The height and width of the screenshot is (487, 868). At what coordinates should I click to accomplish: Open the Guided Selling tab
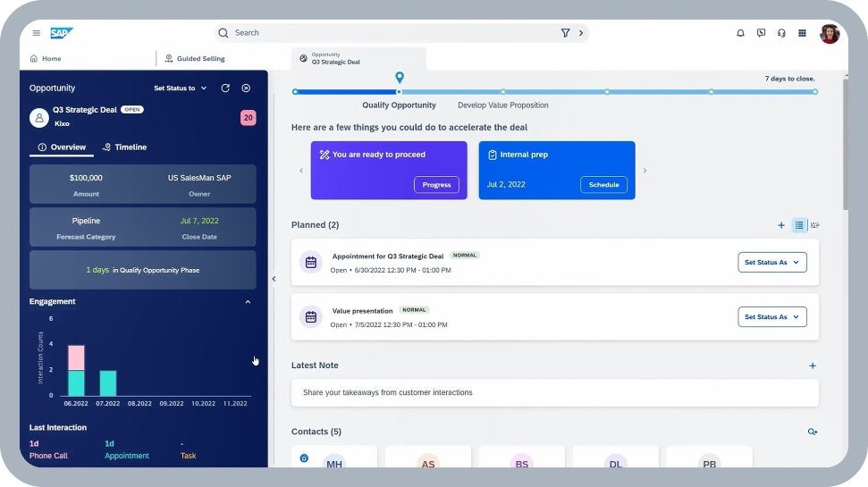[x=195, y=59]
